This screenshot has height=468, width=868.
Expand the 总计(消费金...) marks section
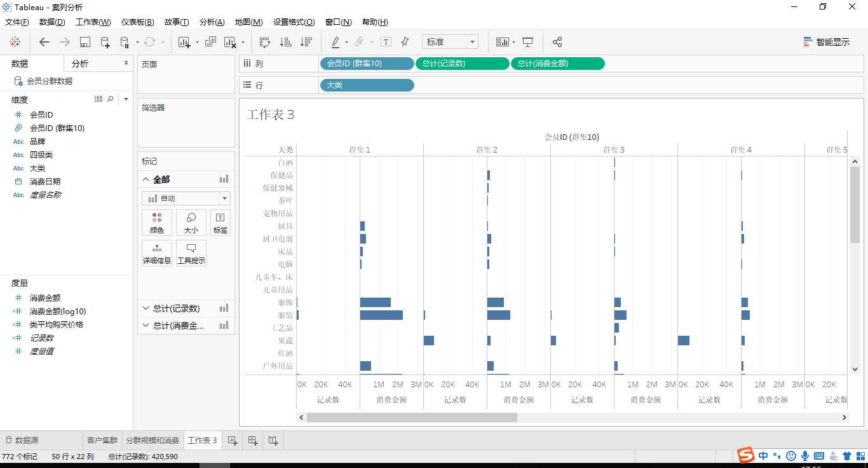pos(146,326)
